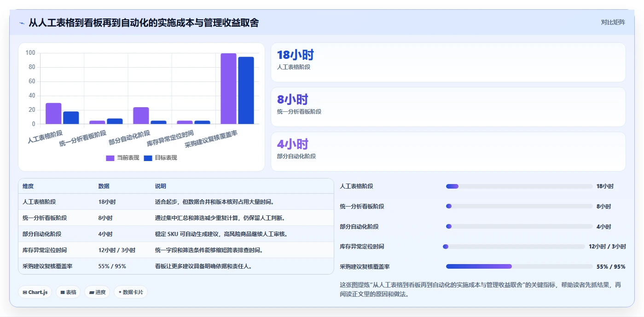
Task: Click the lightning icon beside the title
Action: click(x=22, y=23)
